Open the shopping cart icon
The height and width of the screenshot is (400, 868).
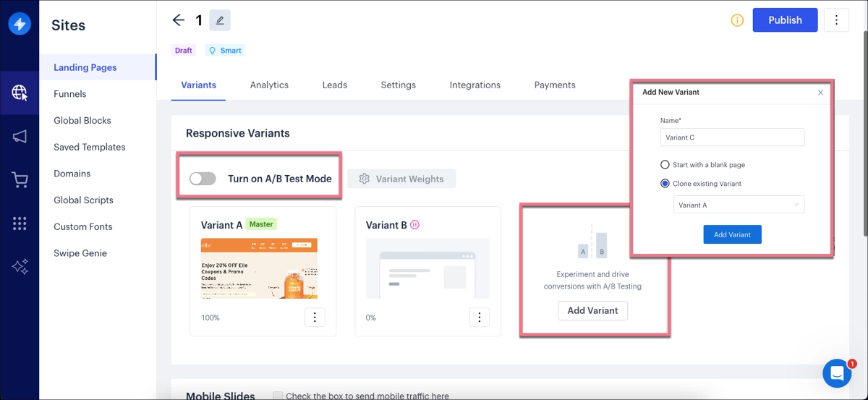click(20, 180)
